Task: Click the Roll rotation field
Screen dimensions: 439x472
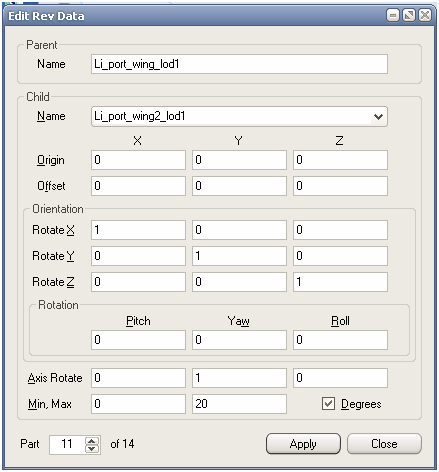Action: (340, 340)
